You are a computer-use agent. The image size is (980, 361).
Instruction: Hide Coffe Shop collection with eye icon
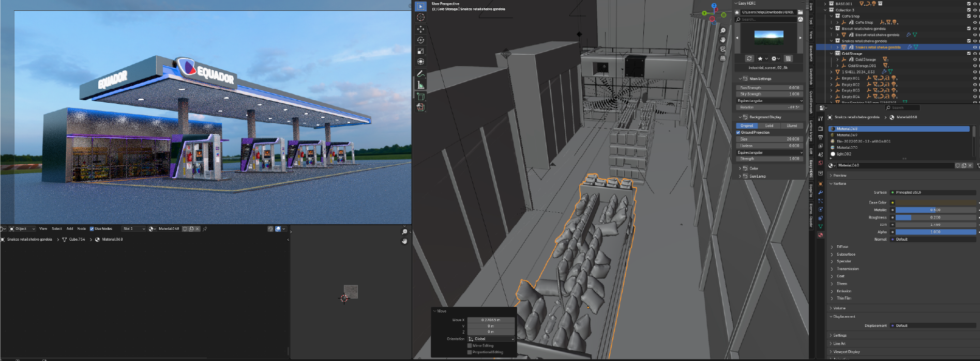[975, 16]
